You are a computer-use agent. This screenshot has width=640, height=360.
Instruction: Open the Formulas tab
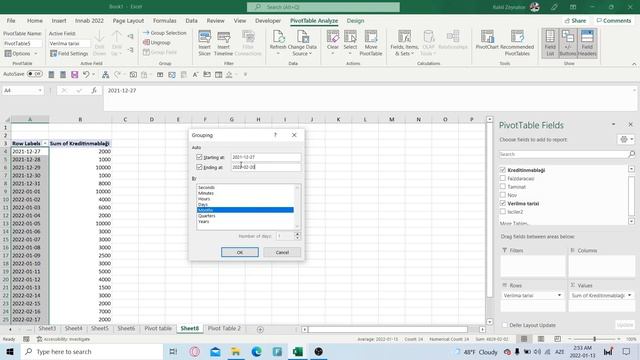[x=164, y=20]
